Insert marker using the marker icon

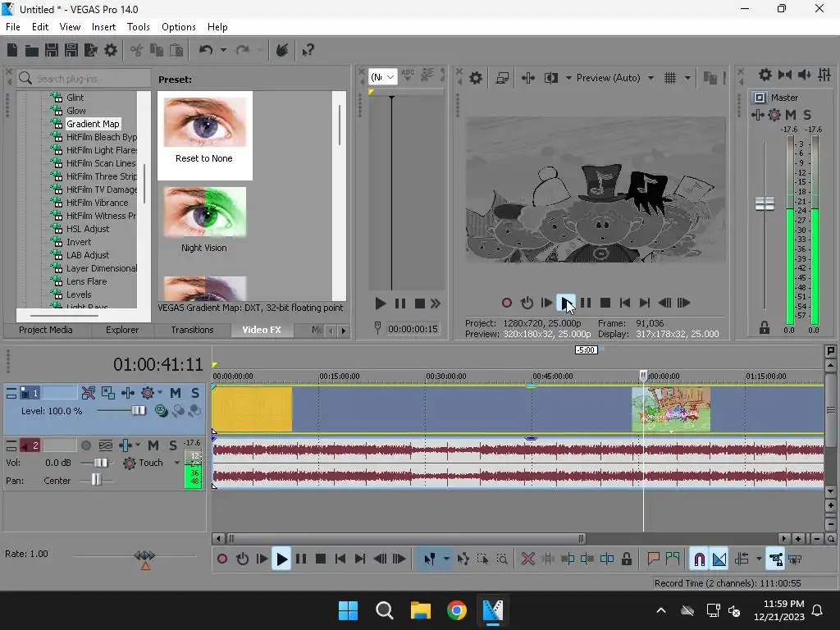653,559
